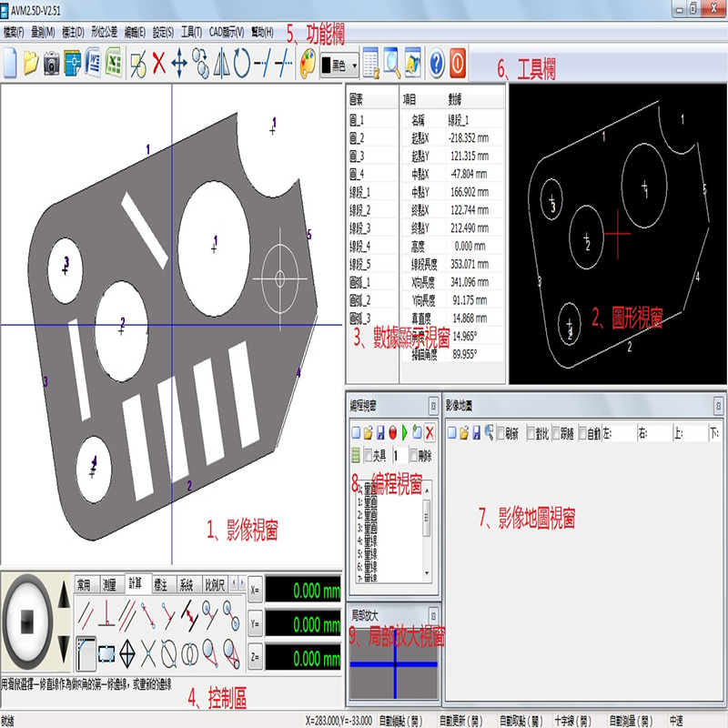Enable the 夾具 checkbox

coord(369,456)
